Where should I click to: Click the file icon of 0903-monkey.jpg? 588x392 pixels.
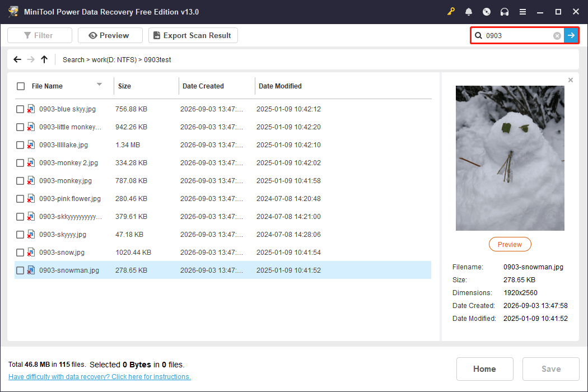tap(31, 180)
